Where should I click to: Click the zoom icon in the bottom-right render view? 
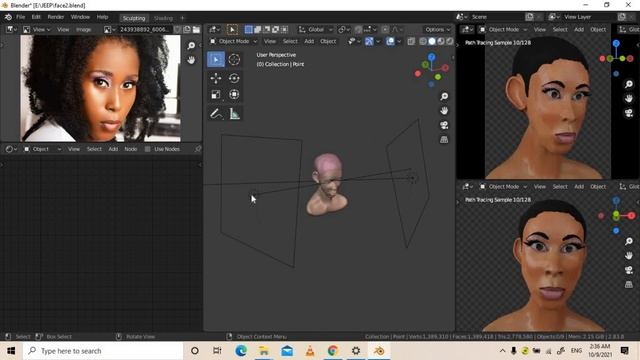(x=629, y=241)
